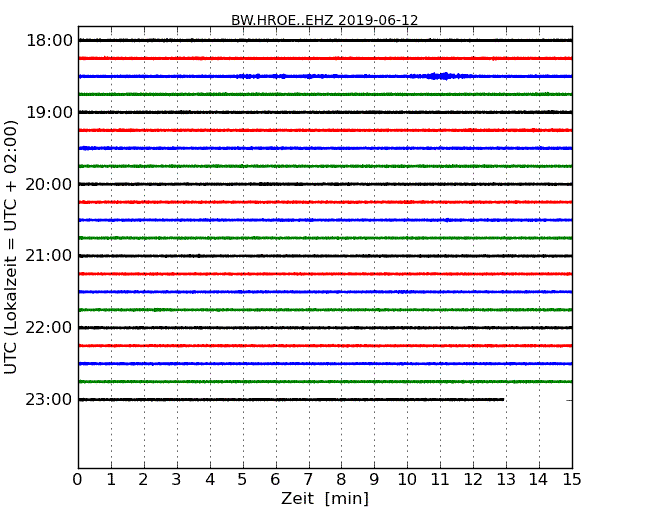Click x-axis tick label 4
The width and height of the screenshot is (650, 520).
(210, 480)
